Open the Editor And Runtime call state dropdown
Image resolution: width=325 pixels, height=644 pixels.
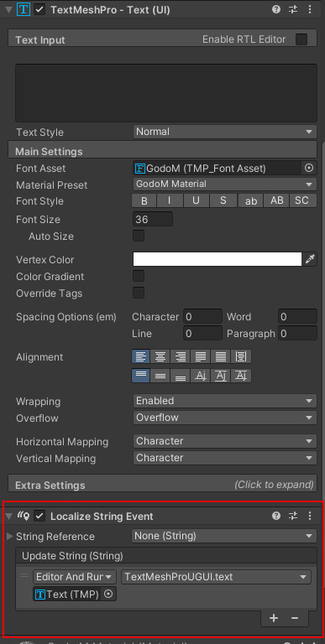[x=75, y=577]
